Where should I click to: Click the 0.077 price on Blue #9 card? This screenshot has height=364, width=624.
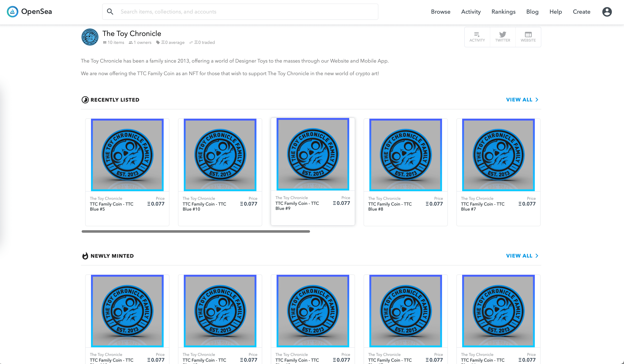tap(341, 203)
